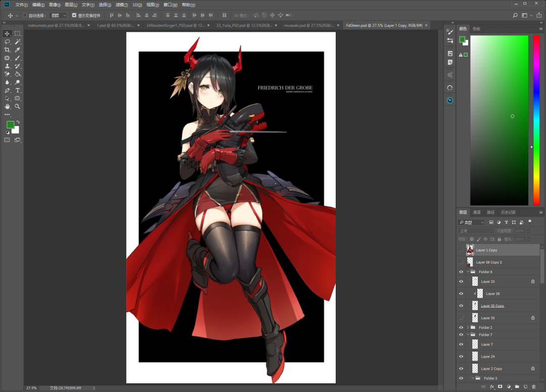Open the 窗口(W) menu

[170, 5]
